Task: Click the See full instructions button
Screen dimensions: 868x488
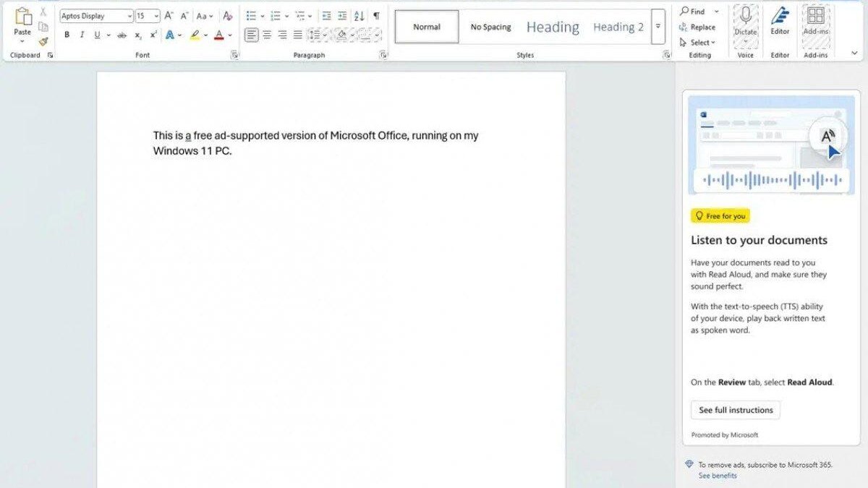Action: (735, 410)
